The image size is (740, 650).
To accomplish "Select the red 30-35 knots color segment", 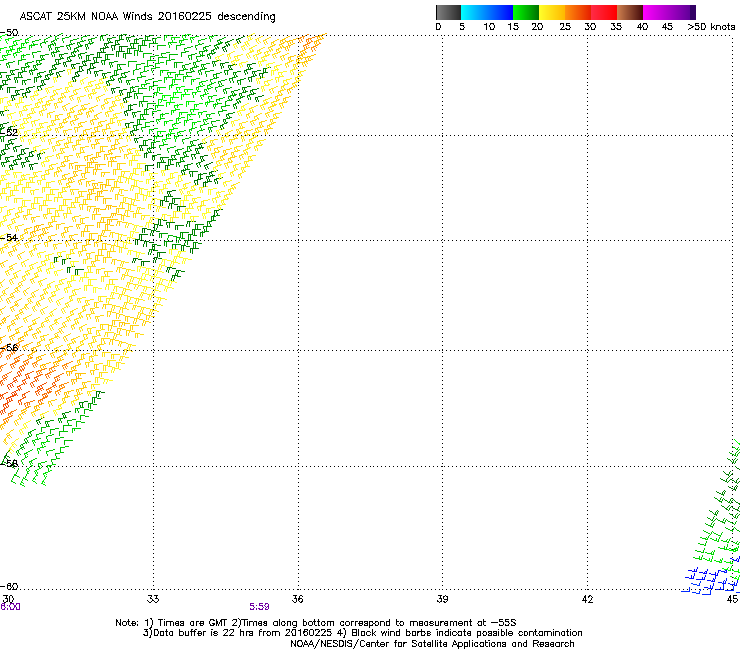I will tap(604, 12).
